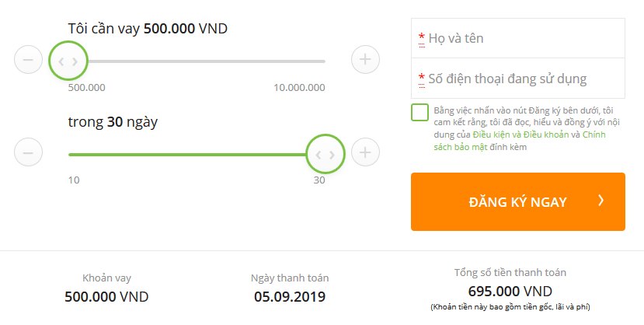This screenshot has height=325, width=644.
Task: Focus the "Họ và tên" input field
Action: [x=518, y=38]
